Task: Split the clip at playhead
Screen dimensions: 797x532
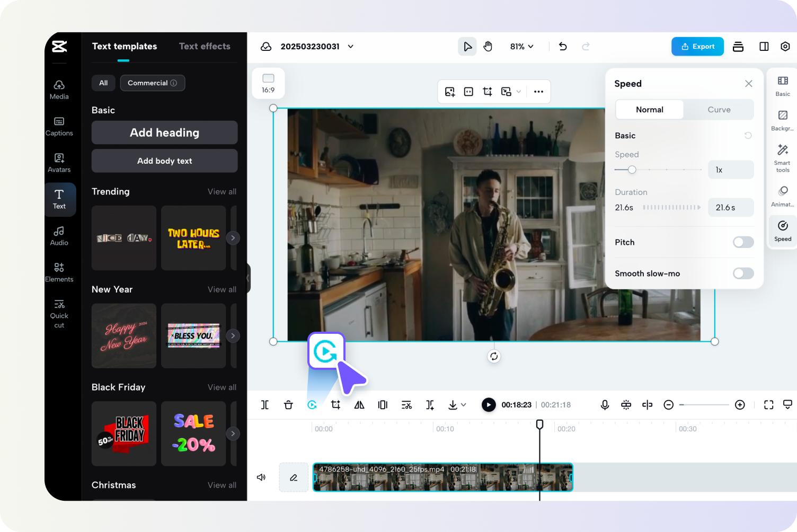Action: (x=265, y=405)
